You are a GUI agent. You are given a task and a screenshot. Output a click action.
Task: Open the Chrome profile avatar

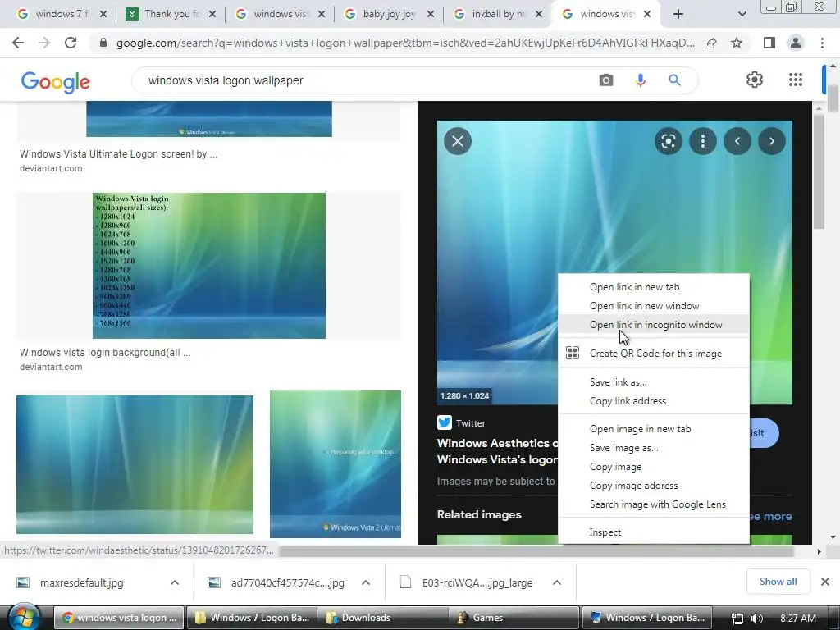(796, 43)
